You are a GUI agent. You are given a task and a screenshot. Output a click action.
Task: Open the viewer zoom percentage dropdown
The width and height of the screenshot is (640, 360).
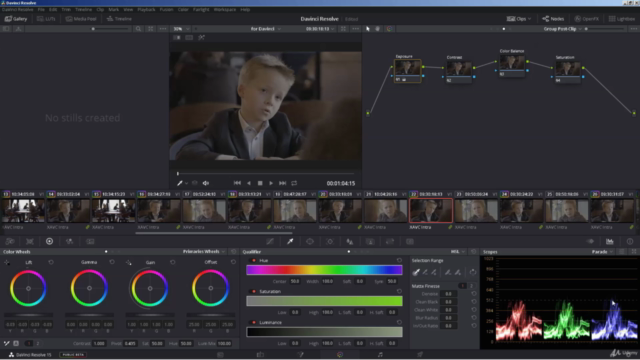181,29
